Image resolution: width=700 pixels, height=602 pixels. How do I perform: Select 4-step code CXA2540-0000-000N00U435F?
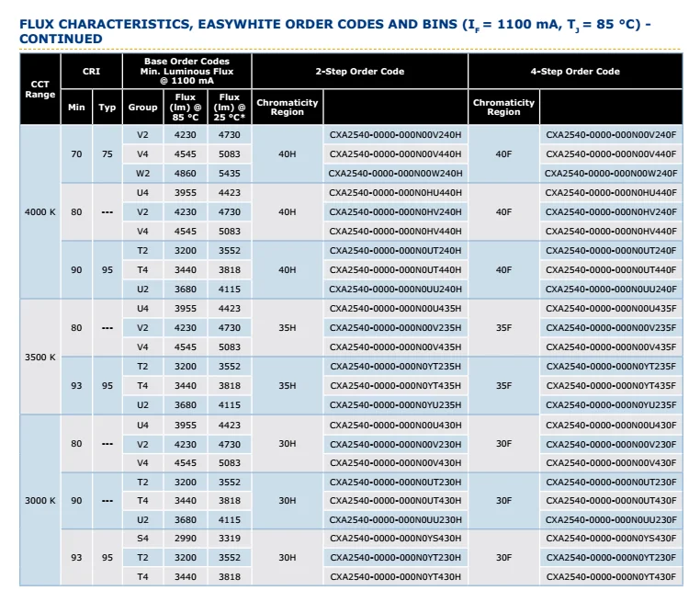pyautogui.click(x=611, y=309)
